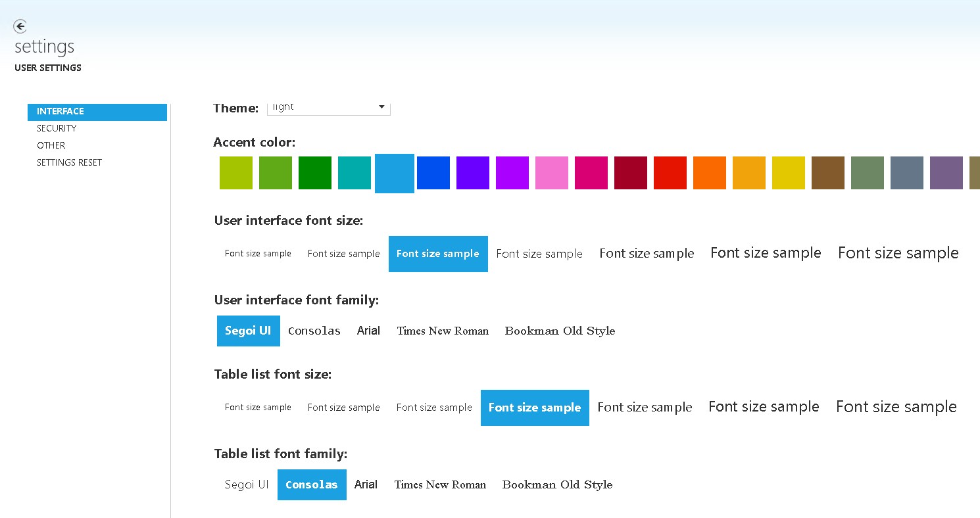
Task: Choose second-largest Table list font size sample
Action: click(x=764, y=408)
